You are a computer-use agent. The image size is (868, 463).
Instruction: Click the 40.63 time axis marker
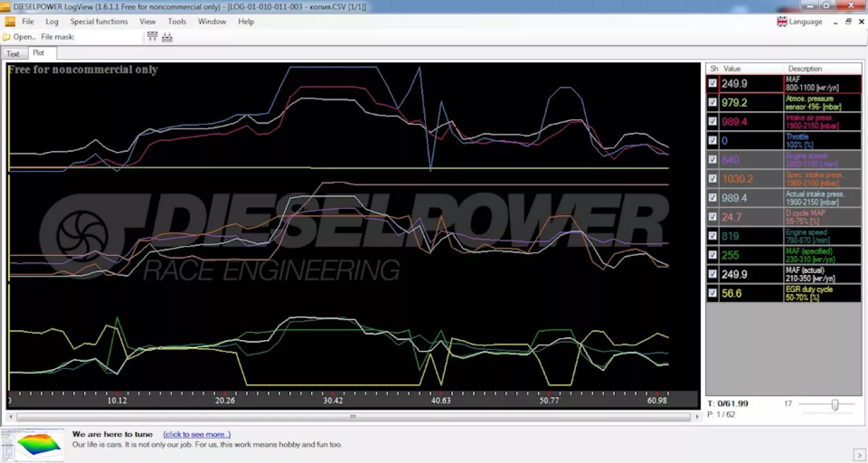click(x=441, y=401)
